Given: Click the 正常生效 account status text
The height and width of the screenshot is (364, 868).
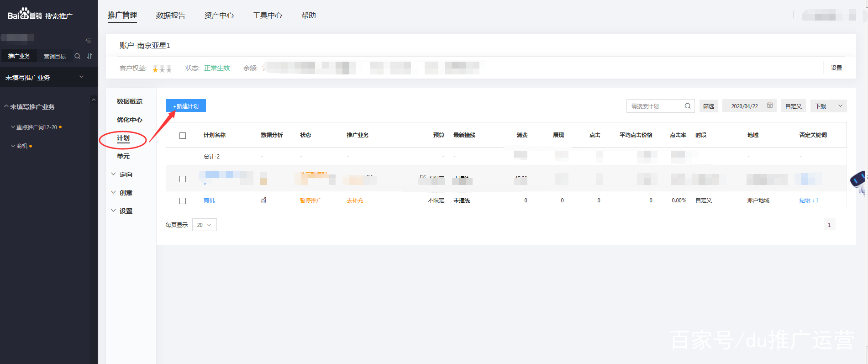Looking at the screenshot, I should click(x=217, y=68).
